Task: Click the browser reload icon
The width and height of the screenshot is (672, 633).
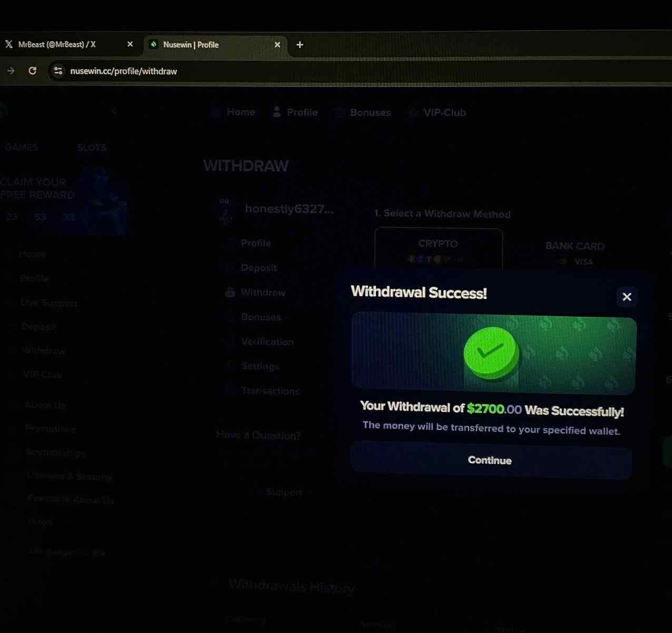Action: click(x=33, y=71)
